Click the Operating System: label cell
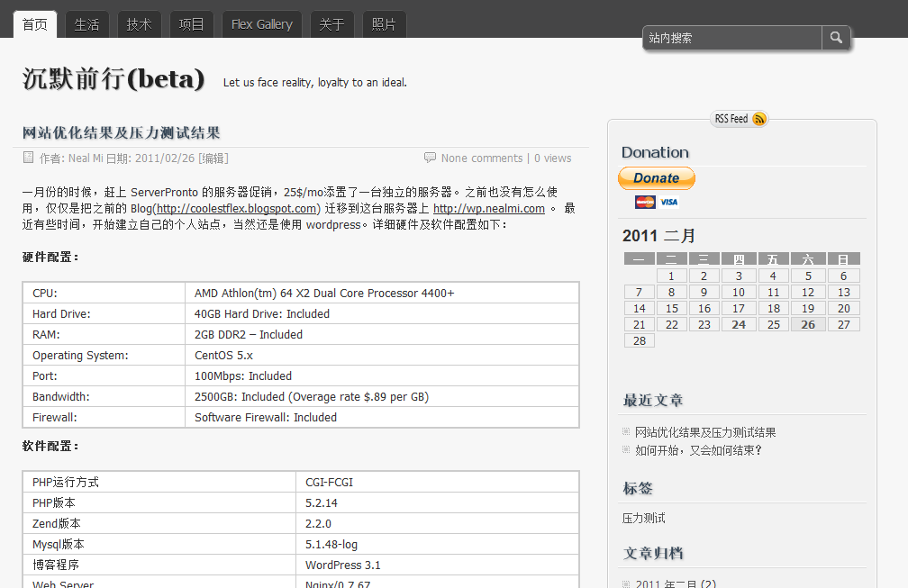The height and width of the screenshot is (588, 908). point(104,356)
